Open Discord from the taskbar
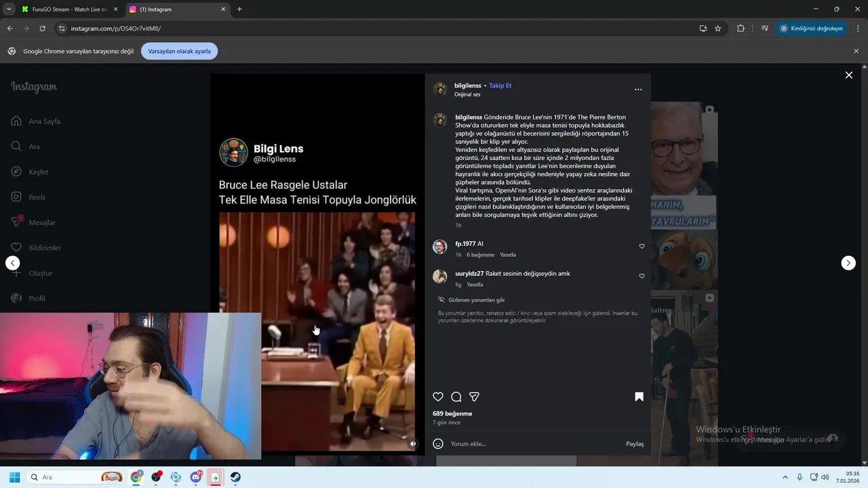868x488 pixels. click(x=196, y=477)
